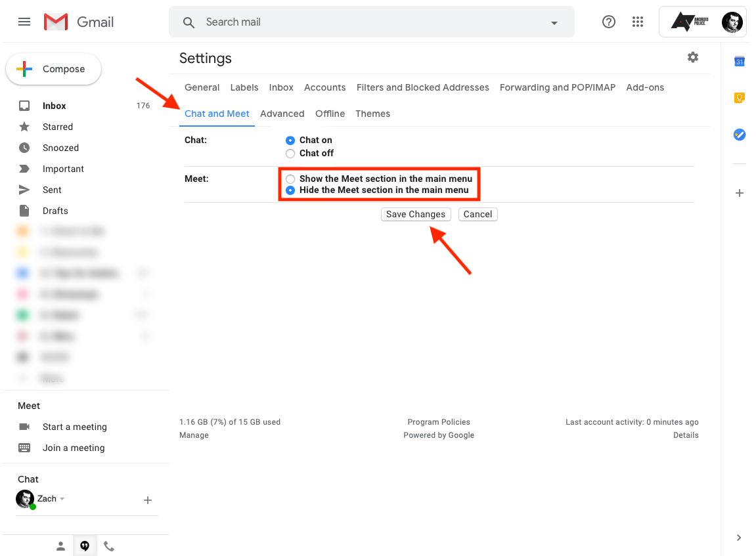Open quick settings with the gear icon

[x=693, y=57]
